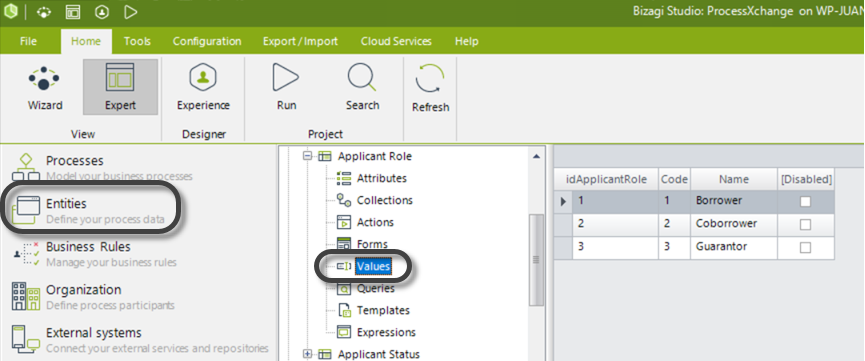Switch to Wizard view in the ribbon
This screenshot has height=361, width=865.
pyautogui.click(x=45, y=87)
